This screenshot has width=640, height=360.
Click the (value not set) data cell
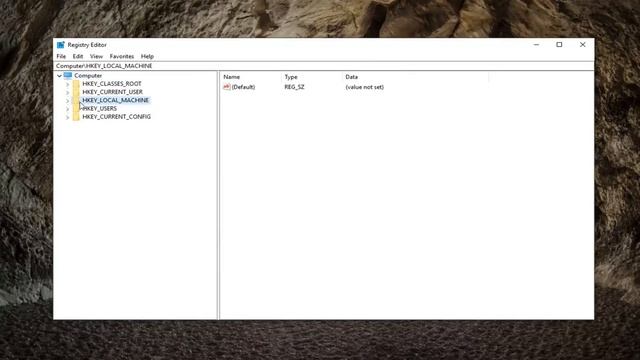coord(364,87)
